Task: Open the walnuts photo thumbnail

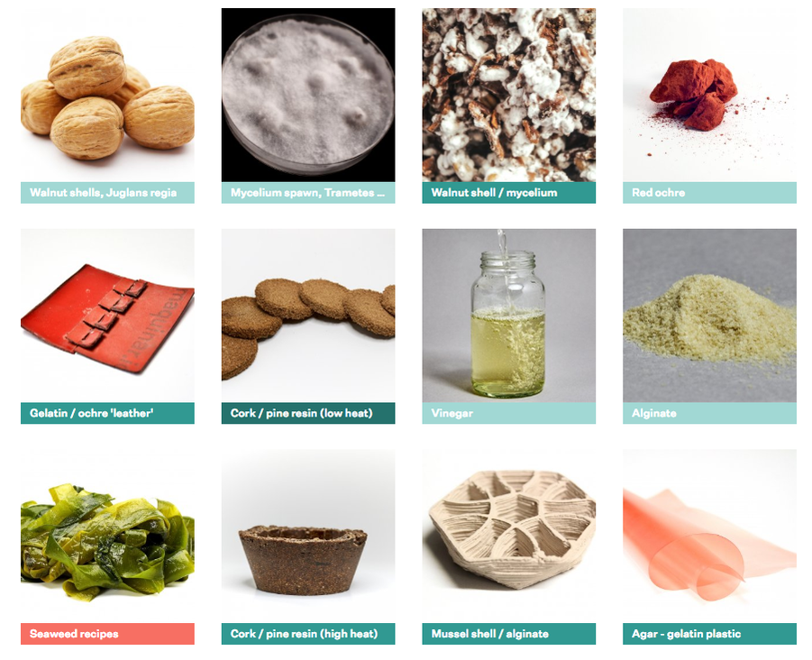Action: click(107, 95)
